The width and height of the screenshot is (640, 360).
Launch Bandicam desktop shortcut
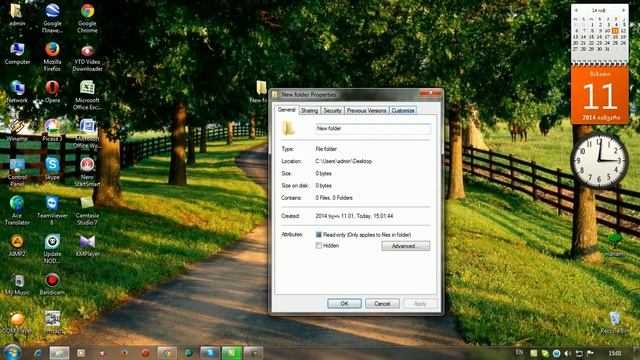pyautogui.click(x=52, y=284)
